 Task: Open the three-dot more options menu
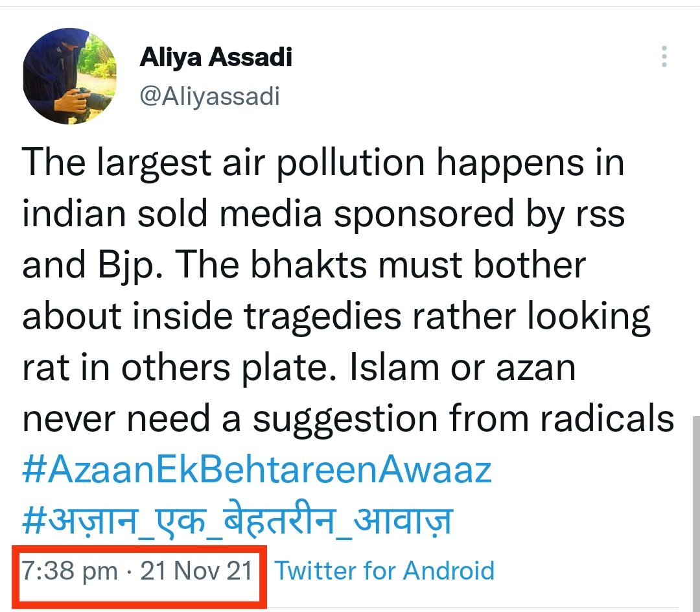tap(664, 57)
